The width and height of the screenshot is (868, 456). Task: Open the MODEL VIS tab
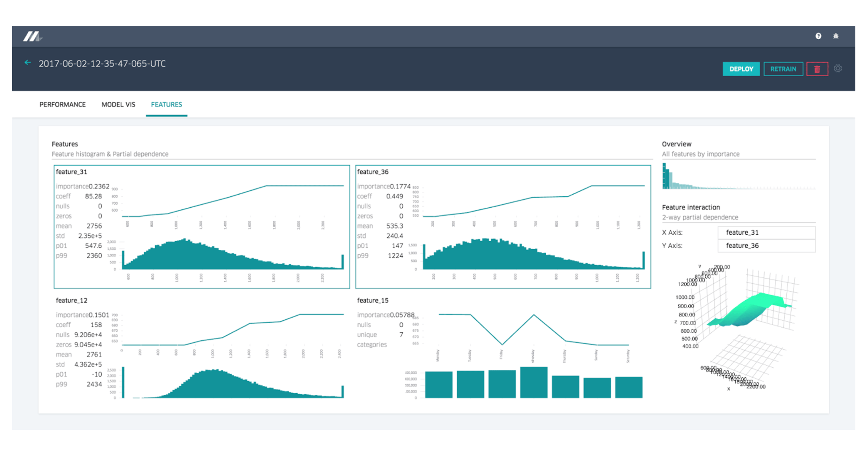coord(118,104)
